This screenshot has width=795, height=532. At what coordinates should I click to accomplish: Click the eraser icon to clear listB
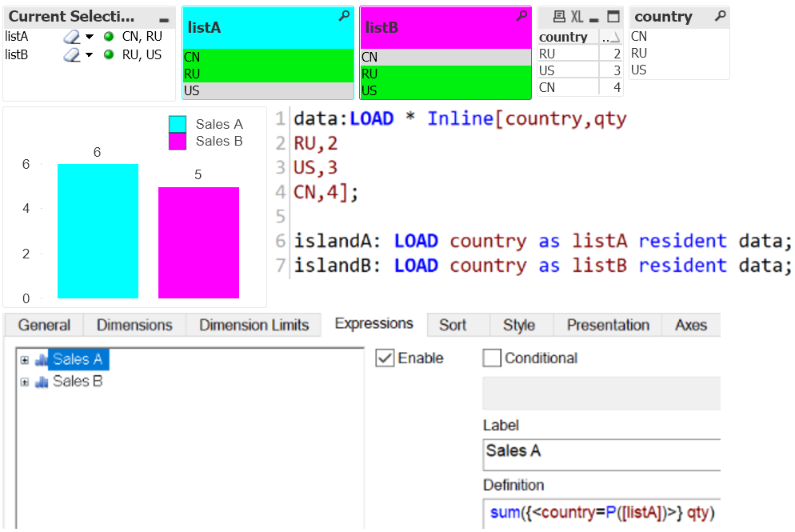click(x=72, y=54)
